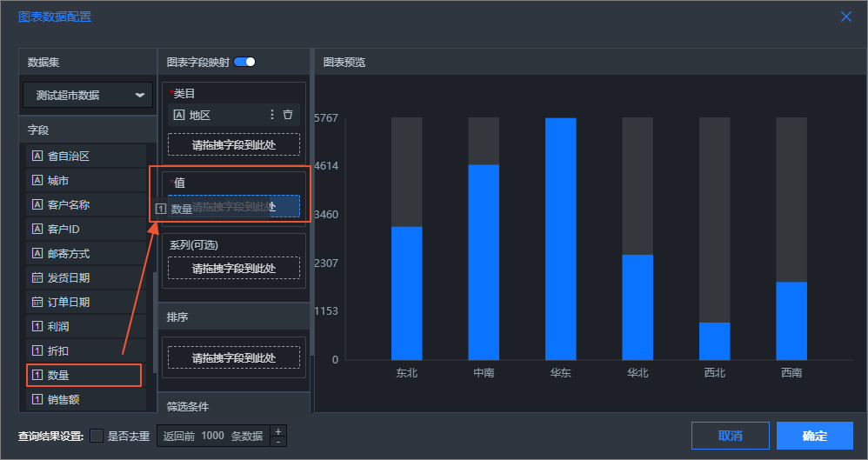Click the 西北 bar in chart preview
Viewport: 868px width, 460px height.
click(x=714, y=342)
